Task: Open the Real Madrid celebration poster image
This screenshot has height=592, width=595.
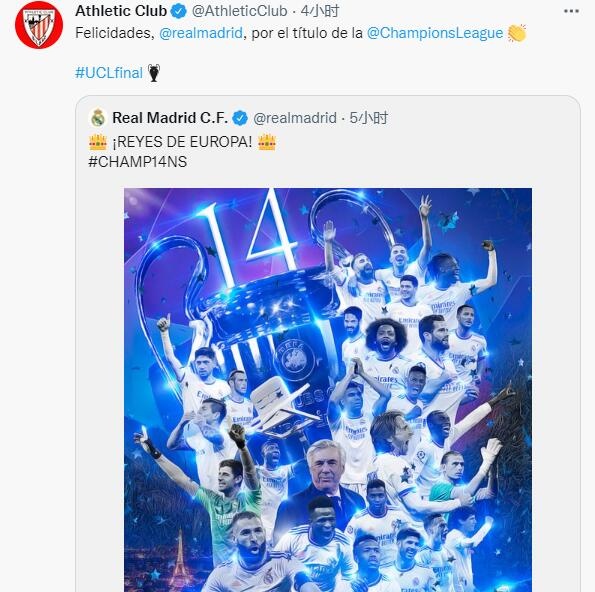Action: pyautogui.click(x=328, y=390)
